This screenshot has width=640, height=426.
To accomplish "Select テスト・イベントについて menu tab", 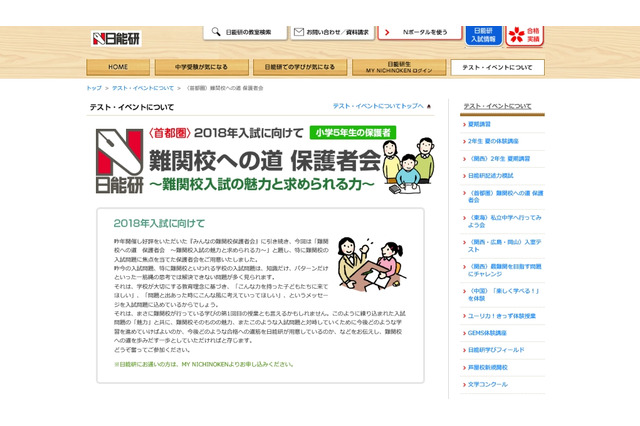I will point(498,67).
